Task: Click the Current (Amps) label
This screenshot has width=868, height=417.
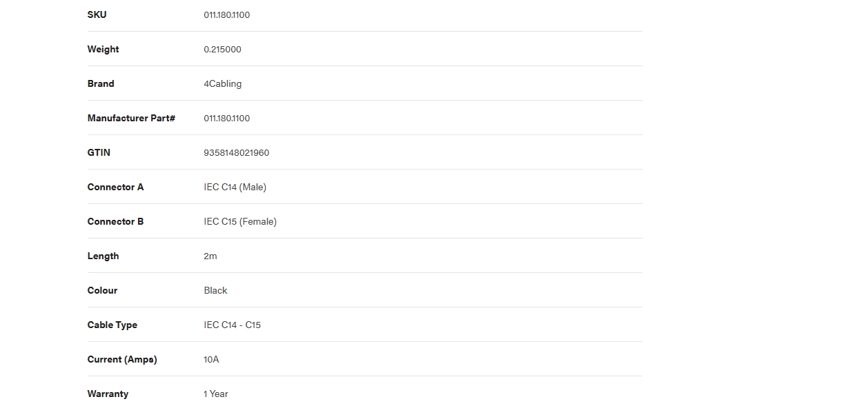Action: coord(122,360)
